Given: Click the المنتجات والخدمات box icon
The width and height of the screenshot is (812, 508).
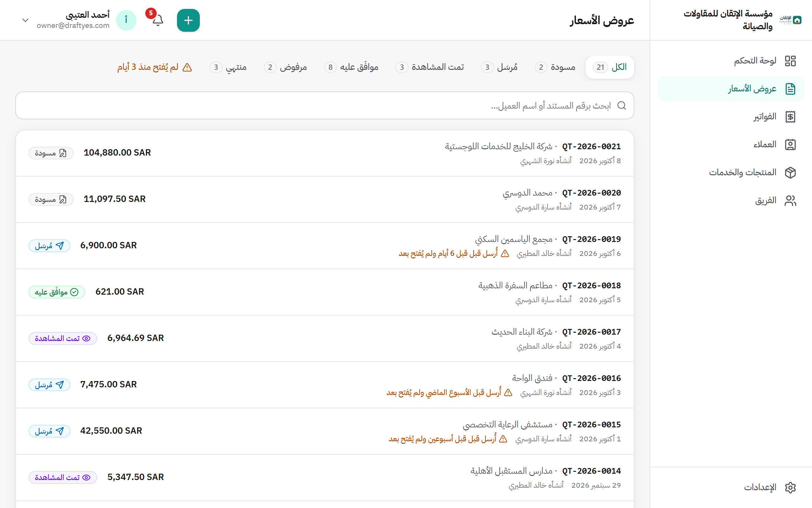Looking at the screenshot, I should 790,172.
